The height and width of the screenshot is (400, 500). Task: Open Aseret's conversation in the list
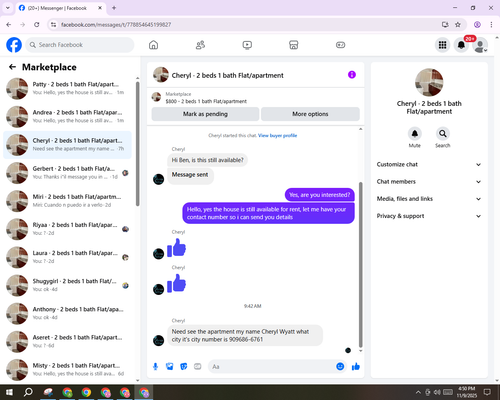(x=67, y=341)
